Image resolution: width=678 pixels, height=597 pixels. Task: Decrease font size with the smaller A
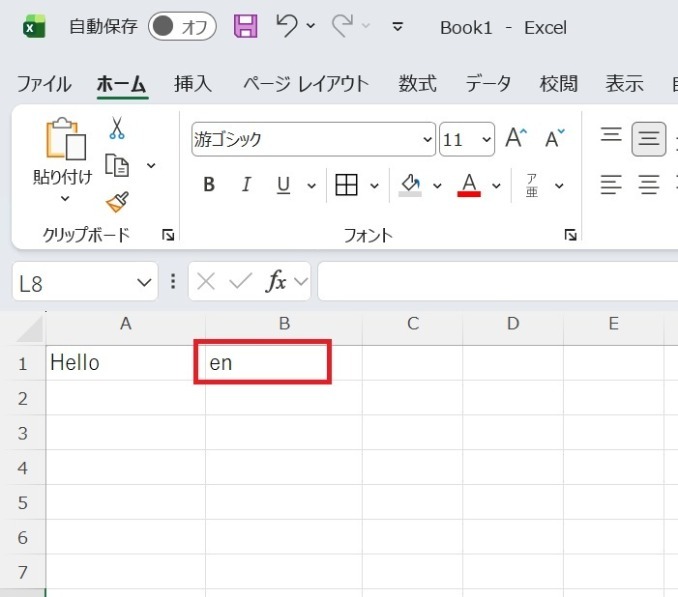tap(555, 138)
